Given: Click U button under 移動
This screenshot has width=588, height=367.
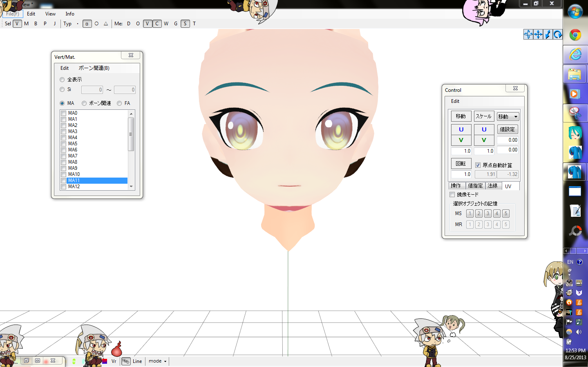Looking at the screenshot, I should (x=461, y=129).
